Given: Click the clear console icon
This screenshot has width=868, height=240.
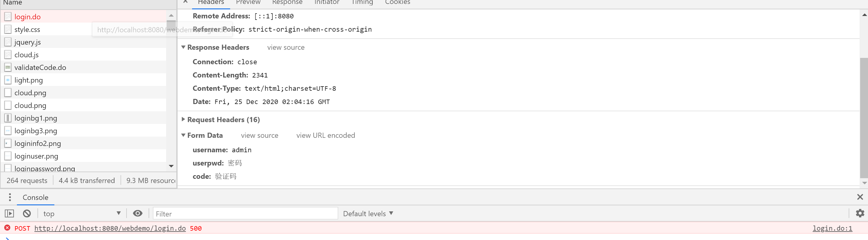Looking at the screenshot, I should point(27,213).
